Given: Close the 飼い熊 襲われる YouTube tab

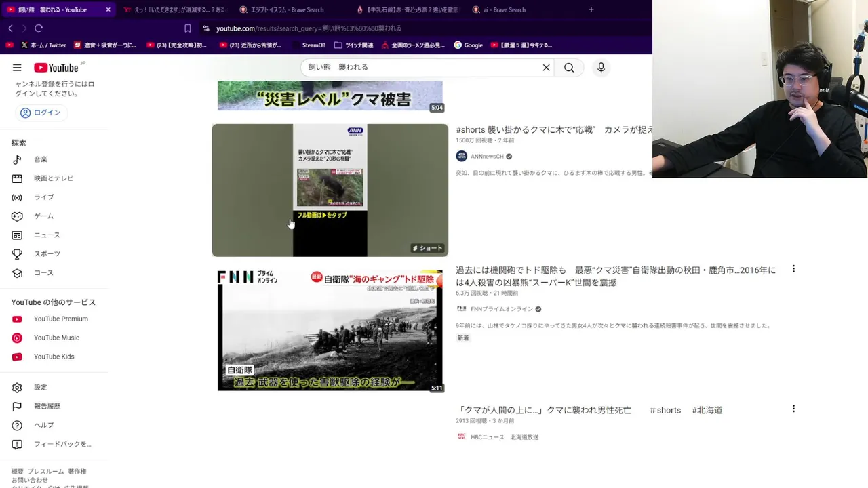Looking at the screenshot, I should pos(108,9).
